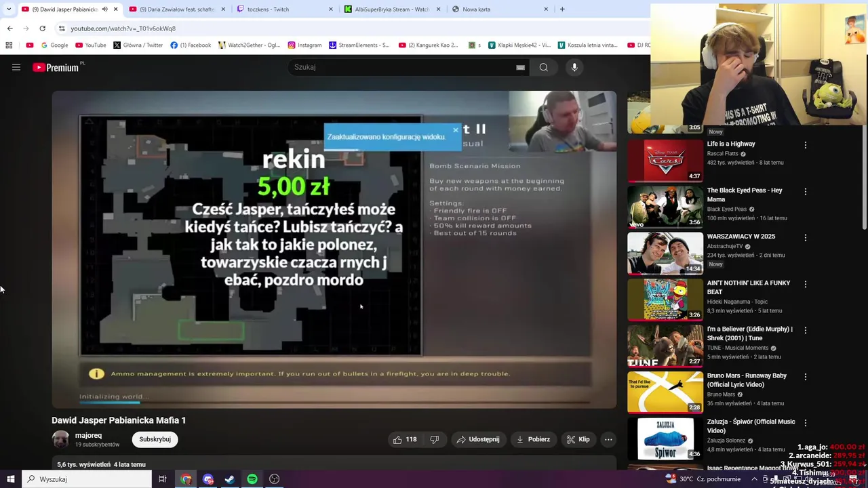Open options for Zaluzja Śpiwór video
The image size is (868, 488).
tap(806, 423)
